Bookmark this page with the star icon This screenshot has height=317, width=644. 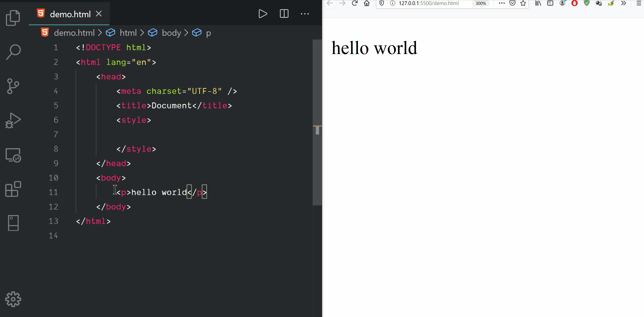523,3
